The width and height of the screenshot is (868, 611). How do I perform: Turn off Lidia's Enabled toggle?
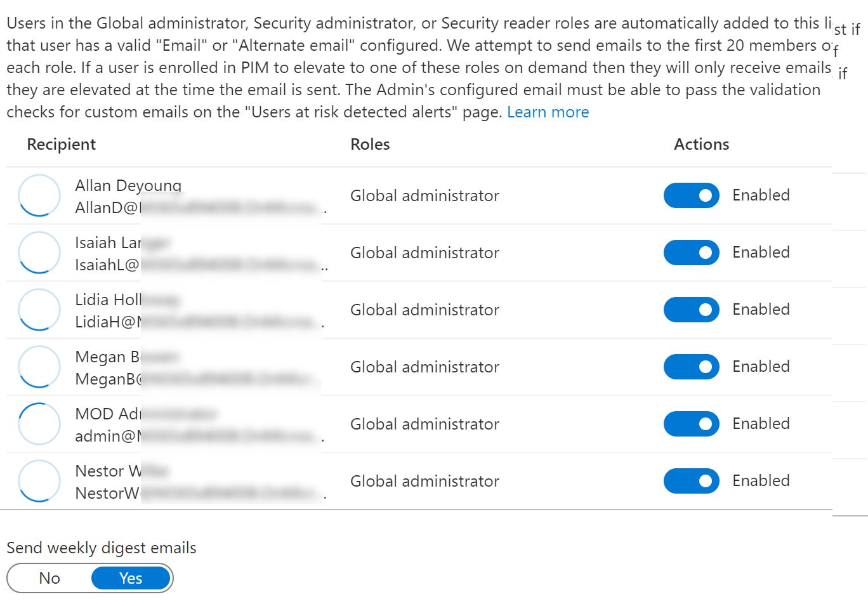tap(691, 310)
